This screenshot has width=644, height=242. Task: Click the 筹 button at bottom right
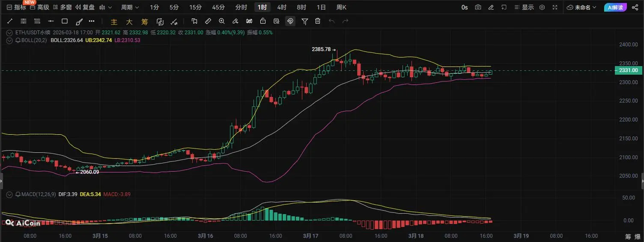[628, 236]
